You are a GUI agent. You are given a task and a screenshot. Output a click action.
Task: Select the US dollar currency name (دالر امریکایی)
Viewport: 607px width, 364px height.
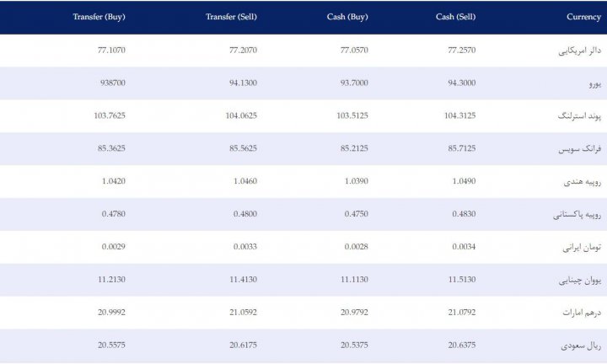579,51
